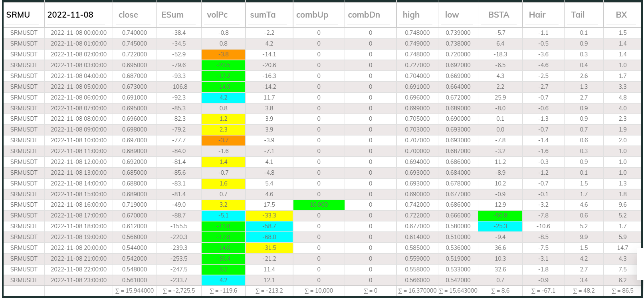
Task: Select the low column header
Action: (452, 15)
